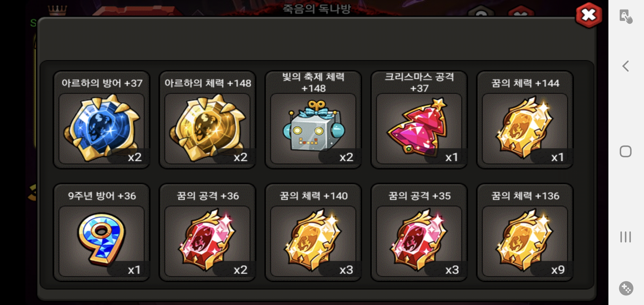Choose the pink 크리스마스 공격 +37 tree gem

pyautogui.click(x=419, y=128)
